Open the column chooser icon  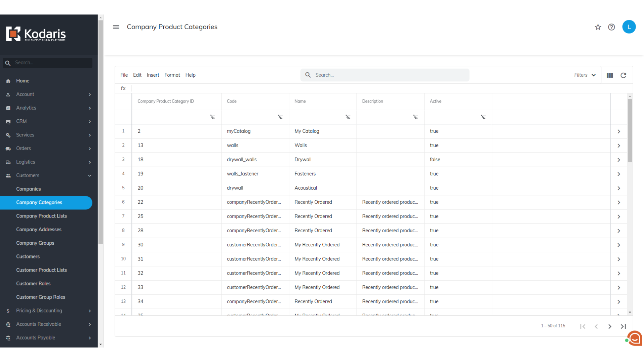610,75
